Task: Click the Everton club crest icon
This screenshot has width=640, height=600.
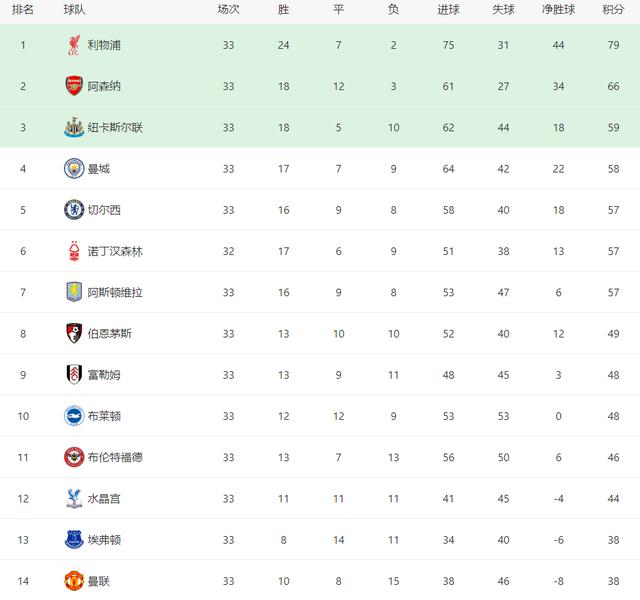Action: pos(73,539)
